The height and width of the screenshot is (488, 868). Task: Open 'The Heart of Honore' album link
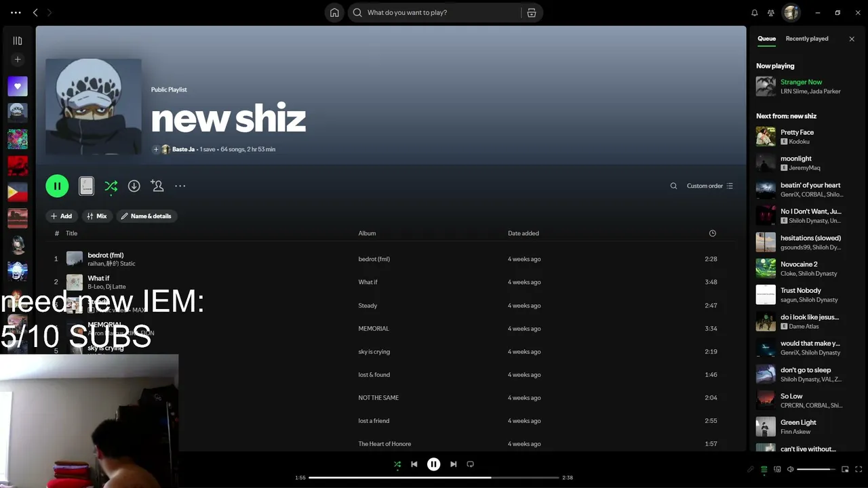click(x=384, y=444)
